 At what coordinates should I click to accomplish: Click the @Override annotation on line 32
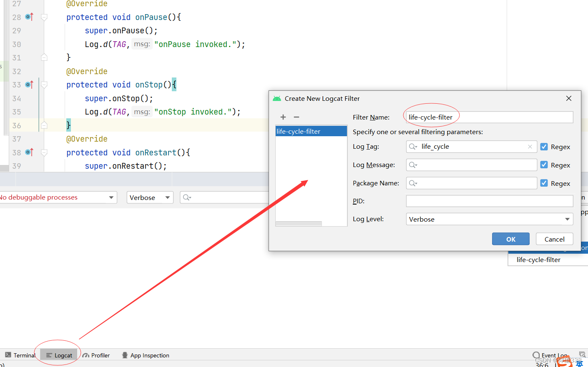click(x=87, y=71)
